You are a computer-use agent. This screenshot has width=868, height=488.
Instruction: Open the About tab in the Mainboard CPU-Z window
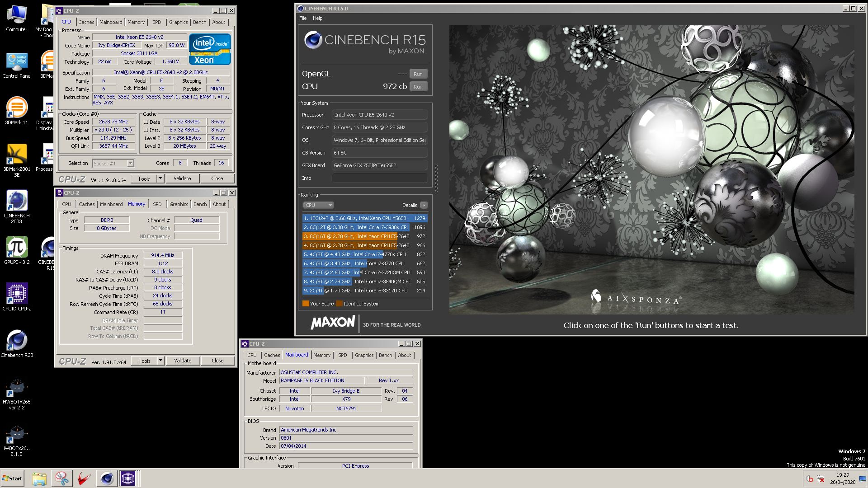tap(404, 355)
